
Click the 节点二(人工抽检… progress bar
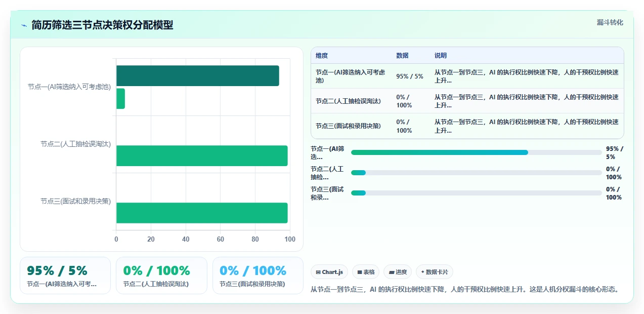tap(477, 173)
